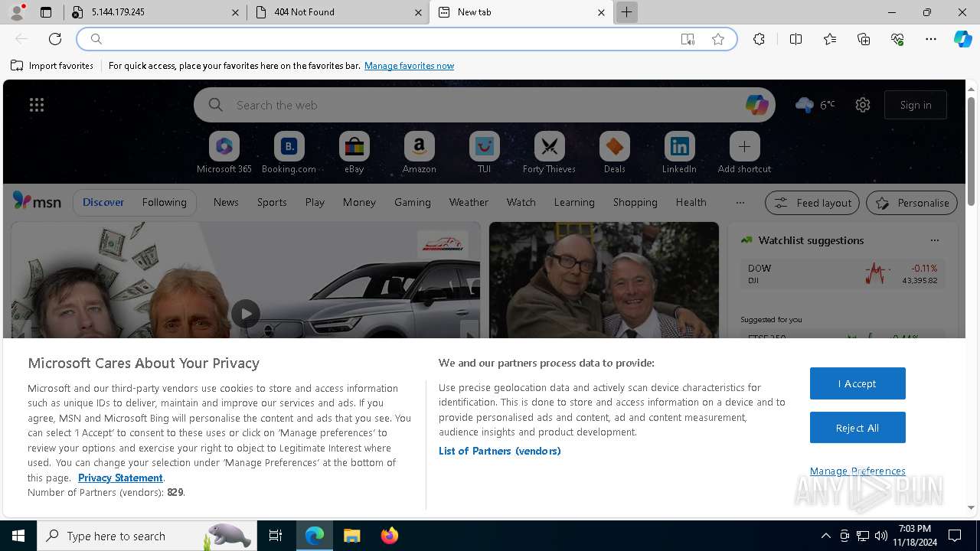The image size is (980, 551).
Task: Click I Accept on privacy banner
Action: 857,383
